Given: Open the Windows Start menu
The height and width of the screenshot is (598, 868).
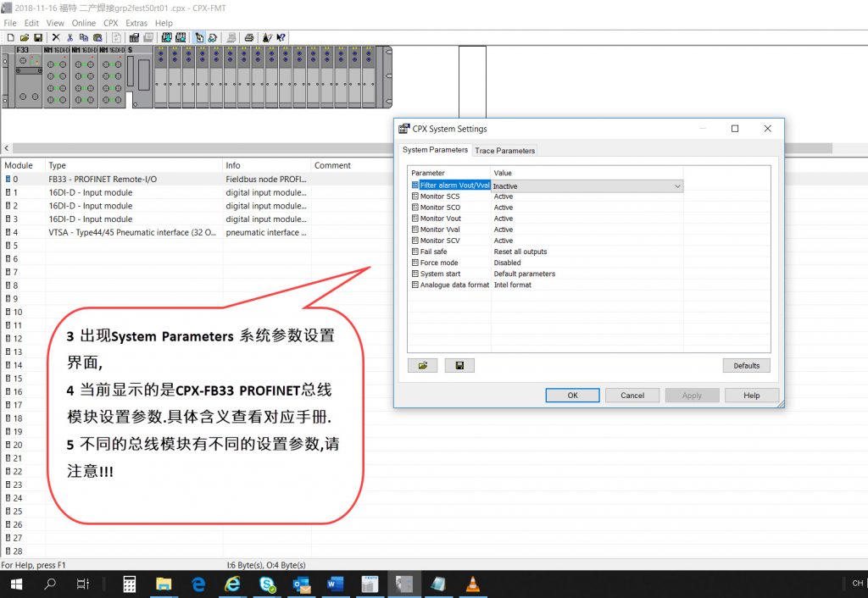Looking at the screenshot, I should click(x=16, y=584).
